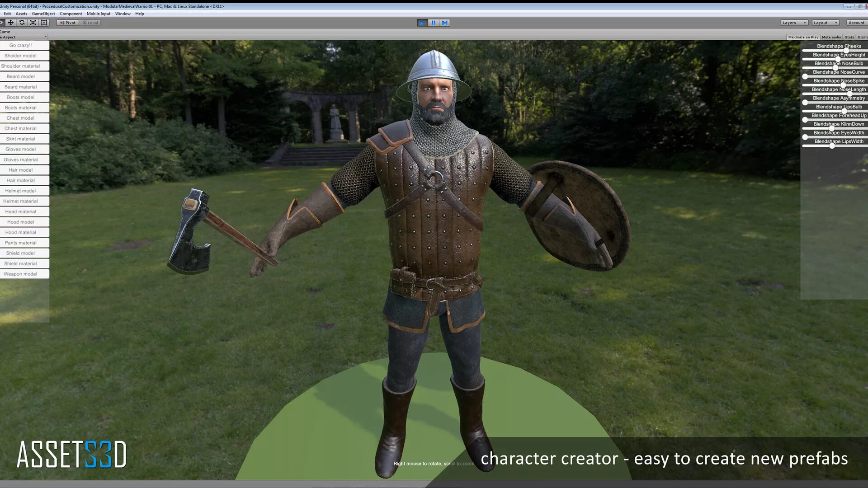Toggle the Pivot handle mode
The width and height of the screenshot is (868, 488).
pos(68,23)
